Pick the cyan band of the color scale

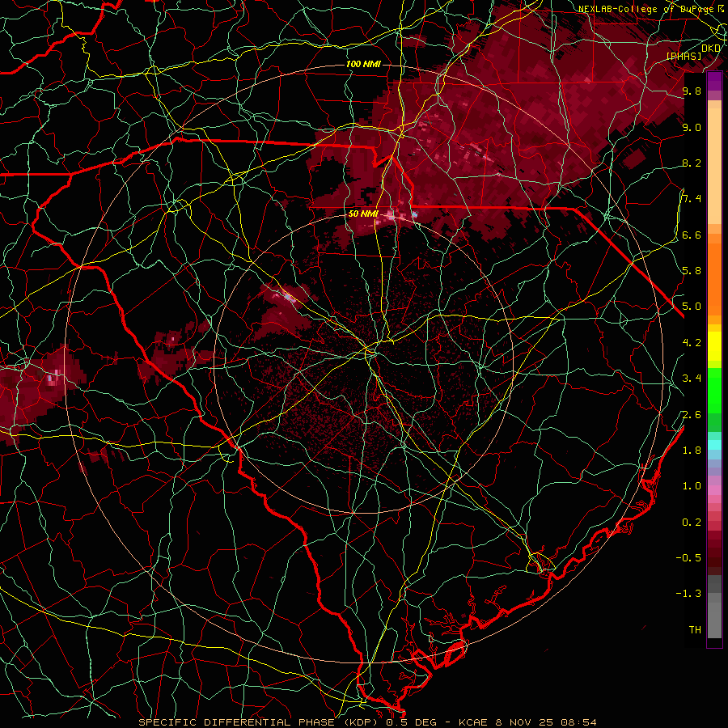714,445
